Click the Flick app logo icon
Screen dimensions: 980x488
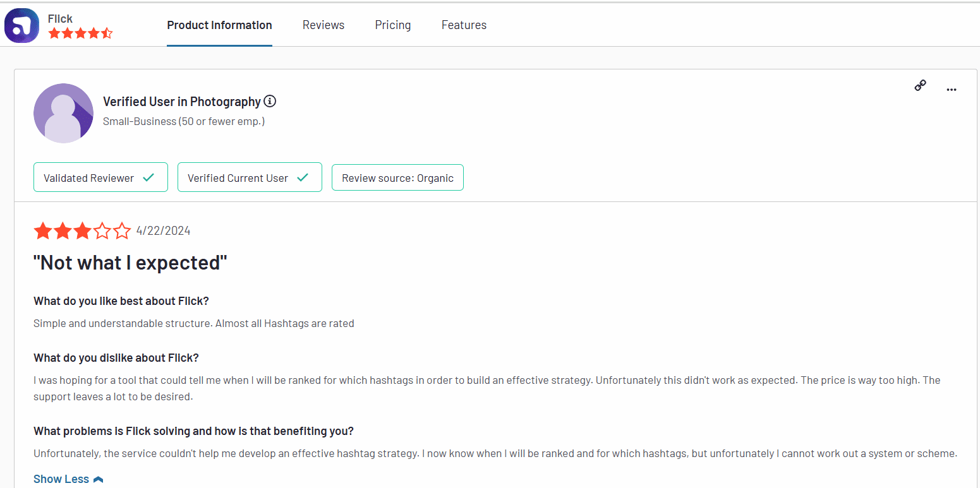pos(21,26)
